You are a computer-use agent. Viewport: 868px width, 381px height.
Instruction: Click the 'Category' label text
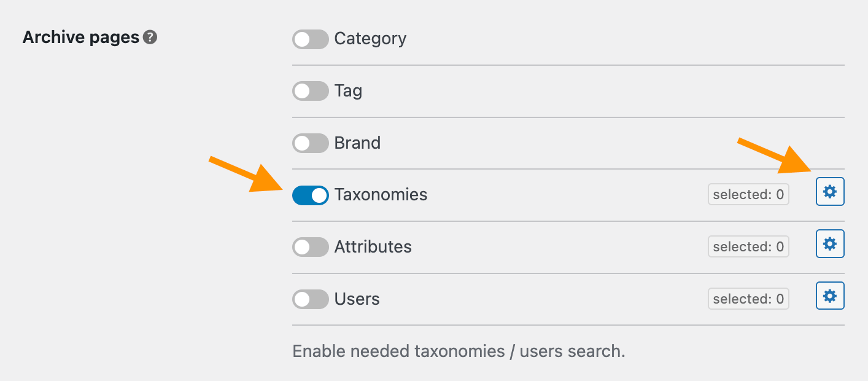coord(370,39)
